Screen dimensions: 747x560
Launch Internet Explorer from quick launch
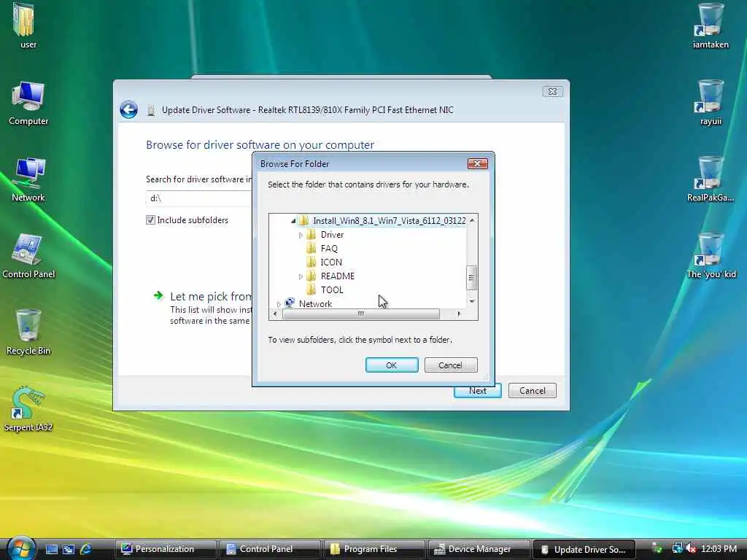point(86,549)
